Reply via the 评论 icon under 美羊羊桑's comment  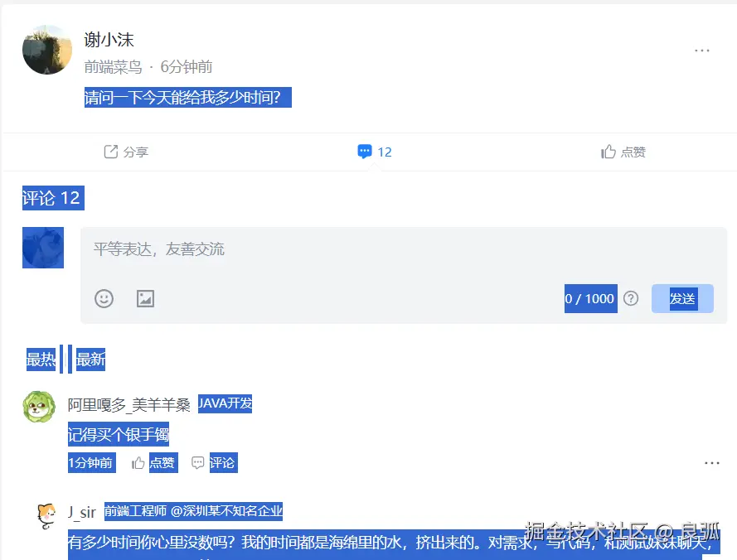coord(196,462)
